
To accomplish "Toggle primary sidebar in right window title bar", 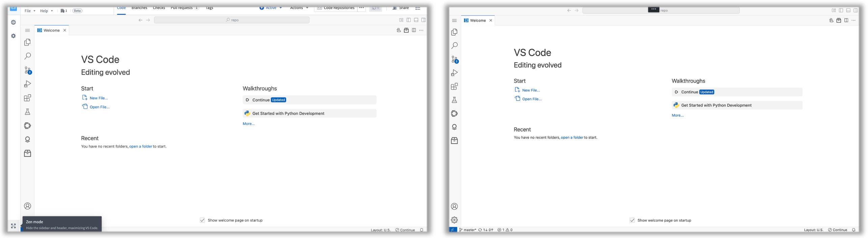I will coord(841,10).
